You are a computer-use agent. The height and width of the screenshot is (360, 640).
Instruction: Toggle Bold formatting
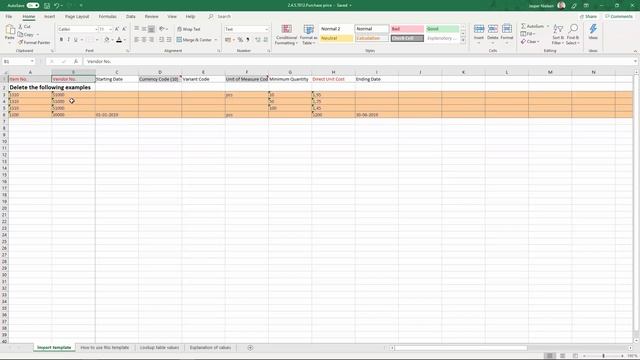61,40
